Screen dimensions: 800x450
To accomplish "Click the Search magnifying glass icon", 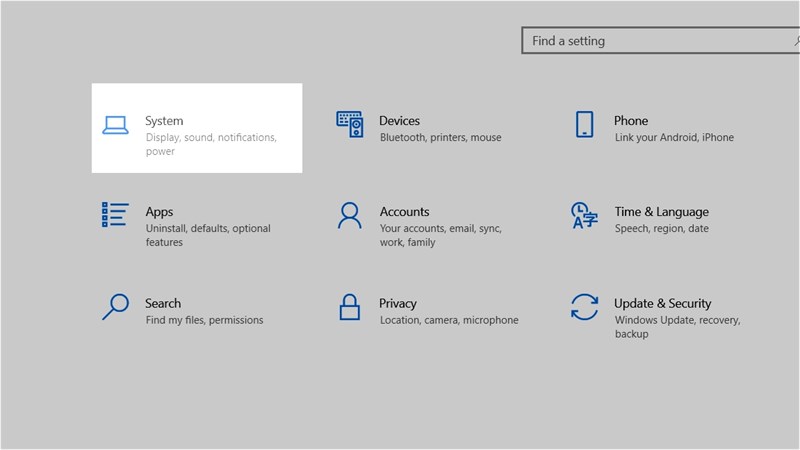I will pyautogui.click(x=115, y=306).
